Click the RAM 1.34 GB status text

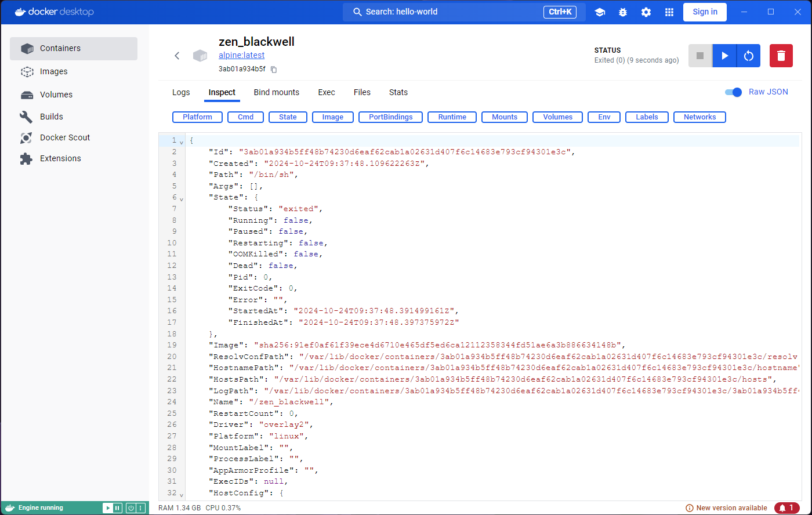(x=180, y=508)
